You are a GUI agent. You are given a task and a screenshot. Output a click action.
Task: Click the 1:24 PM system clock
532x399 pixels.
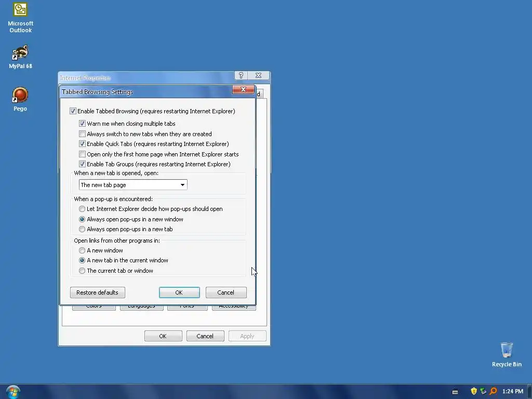pyautogui.click(x=513, y=391)
